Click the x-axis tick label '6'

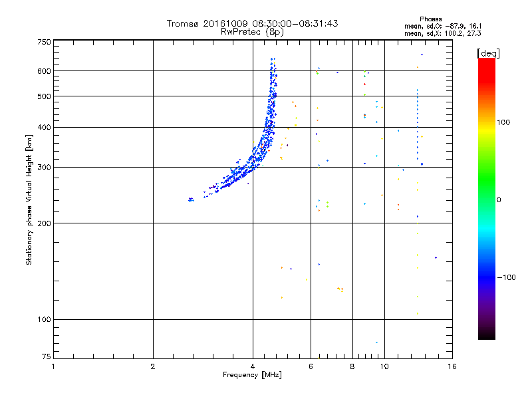pos(311,366)
